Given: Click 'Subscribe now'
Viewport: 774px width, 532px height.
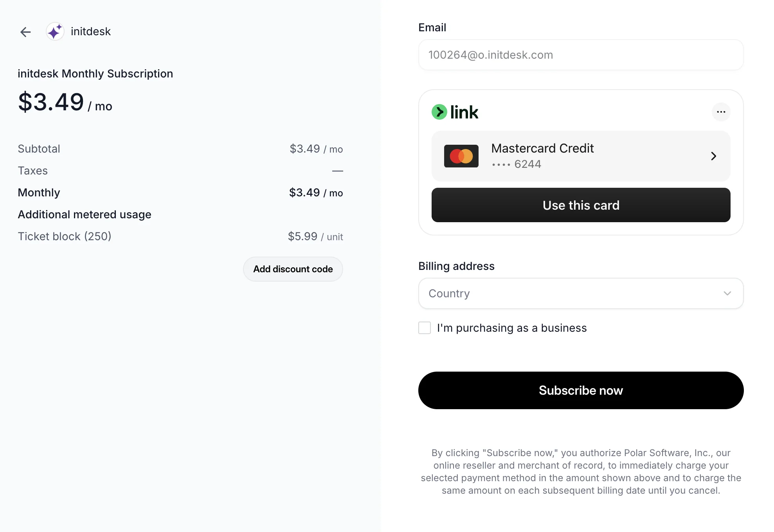Looking at the screenshot, I should (x=580, y=390).
